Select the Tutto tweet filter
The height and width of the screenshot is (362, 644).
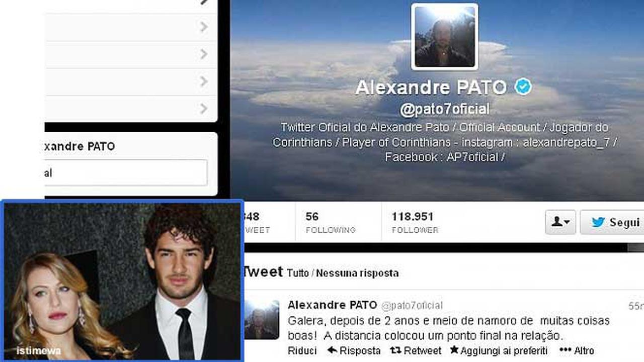click(x=297, y=273)
